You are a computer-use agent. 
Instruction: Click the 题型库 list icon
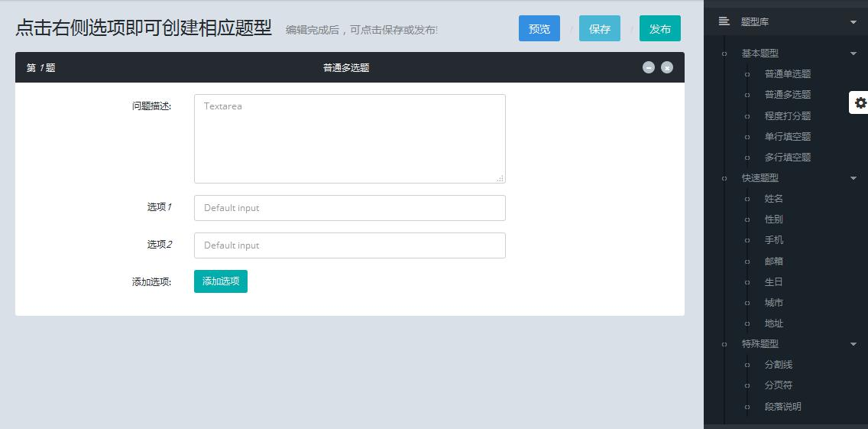pyautogui.click(x=724, y=21)
